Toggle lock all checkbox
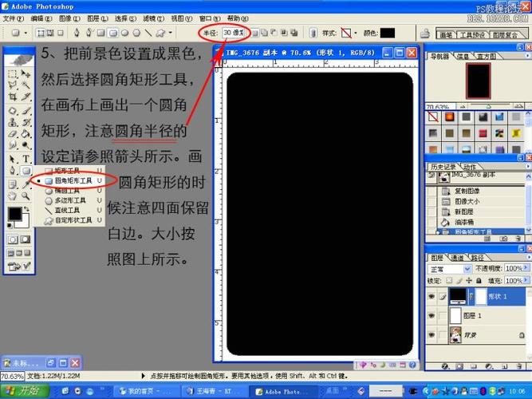Viewport: 532px width, 399px height. [x=479, y=281]
